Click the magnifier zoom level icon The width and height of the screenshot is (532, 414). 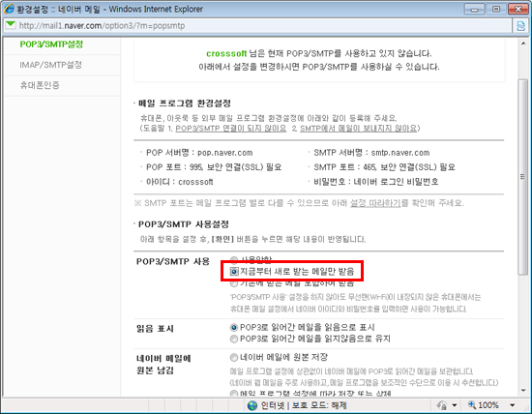pyautogui.click(x=472, y=404)
